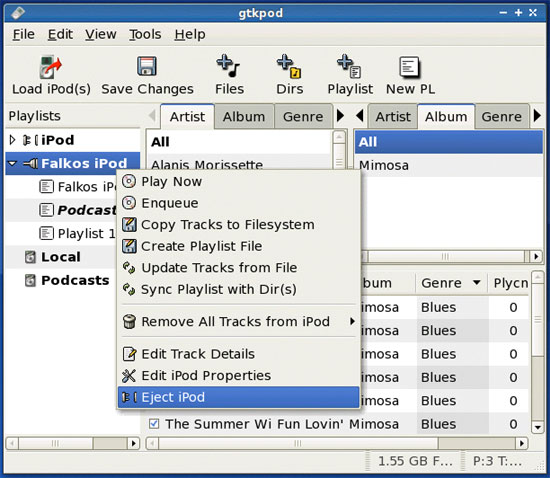
Task: Collapse the Falkos iPod tree node
Action: [x=12, y=163]
